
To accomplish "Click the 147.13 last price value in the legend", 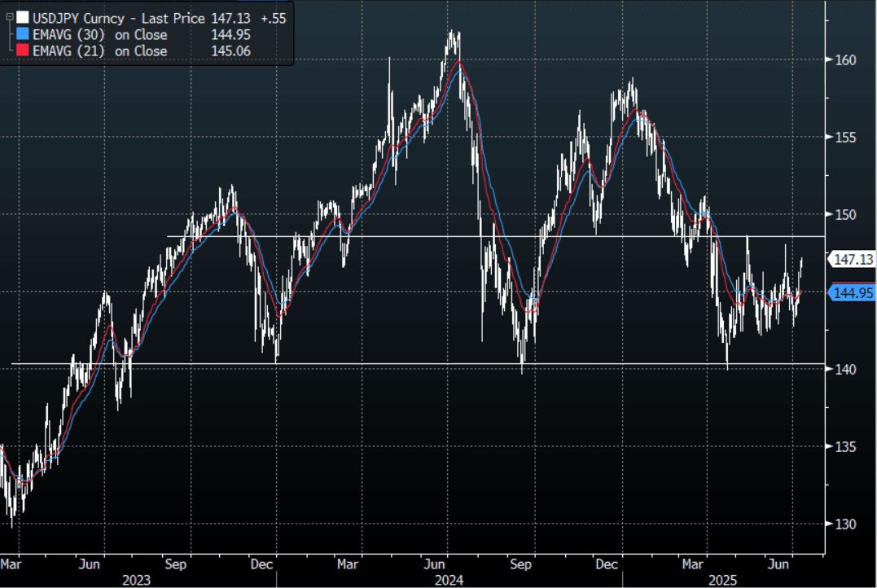I will 230,19.
